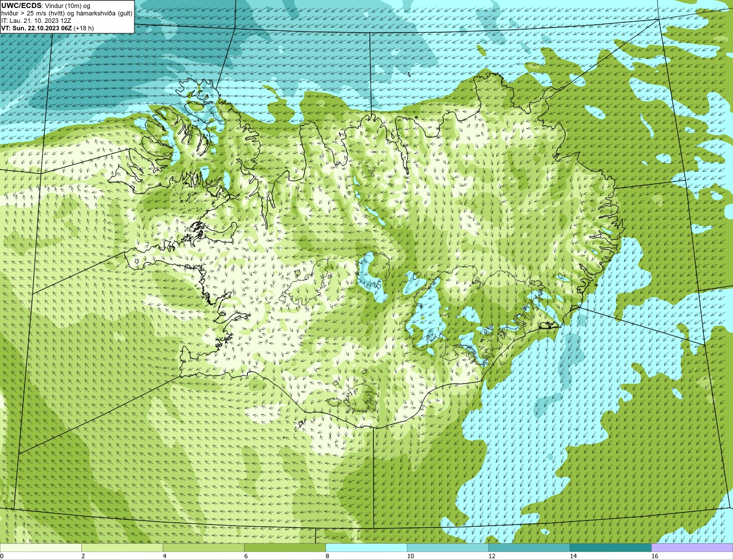
Task: Click the purple legend swatch above 16 m/s
Action: (692, 547)
